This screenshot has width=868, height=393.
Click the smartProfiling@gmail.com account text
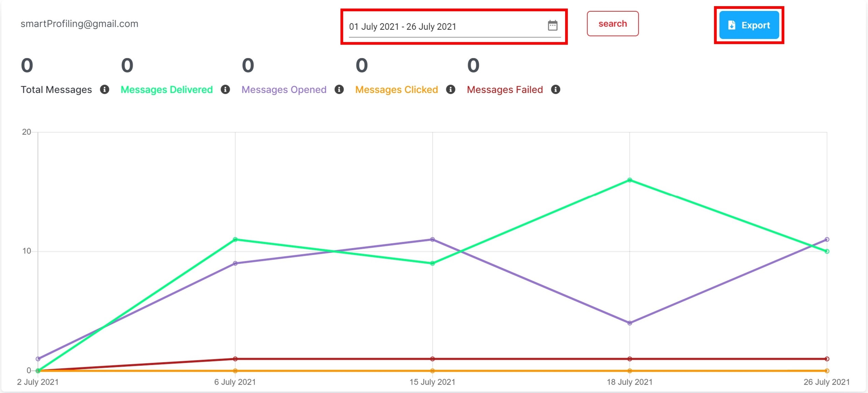[x=79, y=24]
